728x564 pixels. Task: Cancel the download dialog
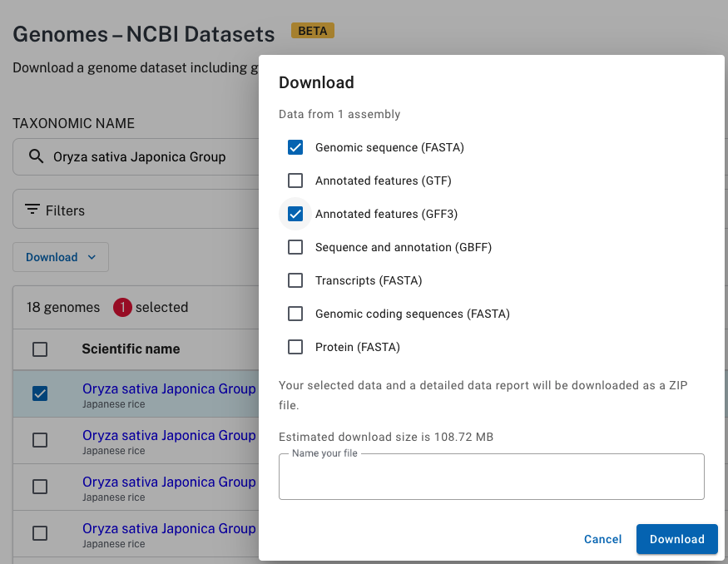coord(602,539)
